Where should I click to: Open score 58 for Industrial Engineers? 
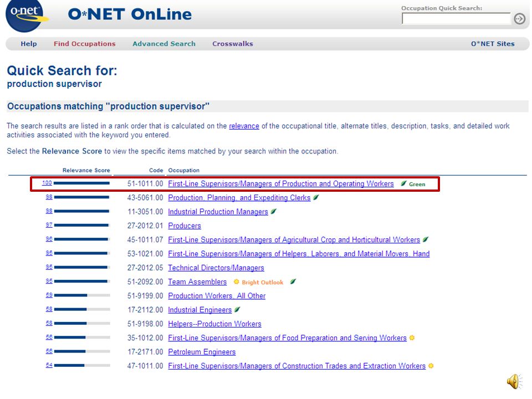click(x=49, y=309)
